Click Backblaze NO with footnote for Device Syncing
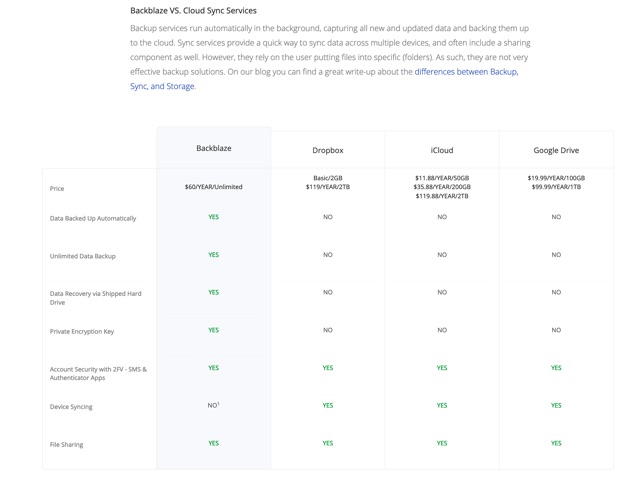Viewport: 635px width, 480px height. [213, 405]
